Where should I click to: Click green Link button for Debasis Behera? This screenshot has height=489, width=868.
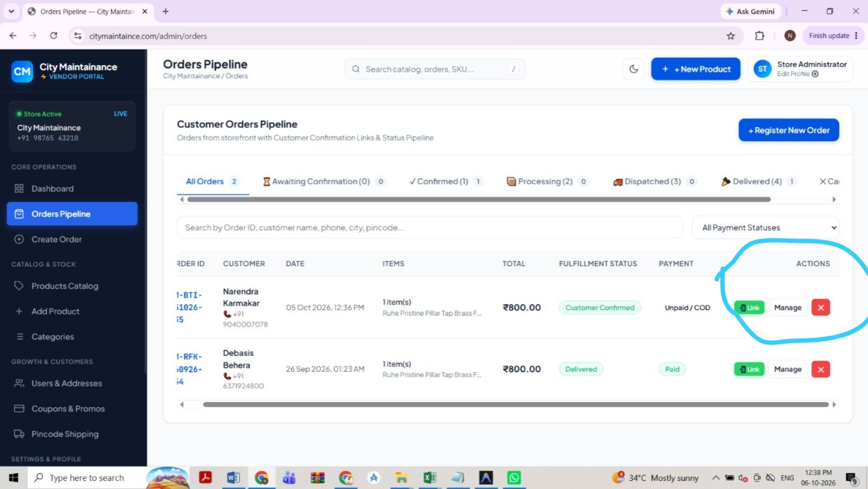tap(749, 369)
